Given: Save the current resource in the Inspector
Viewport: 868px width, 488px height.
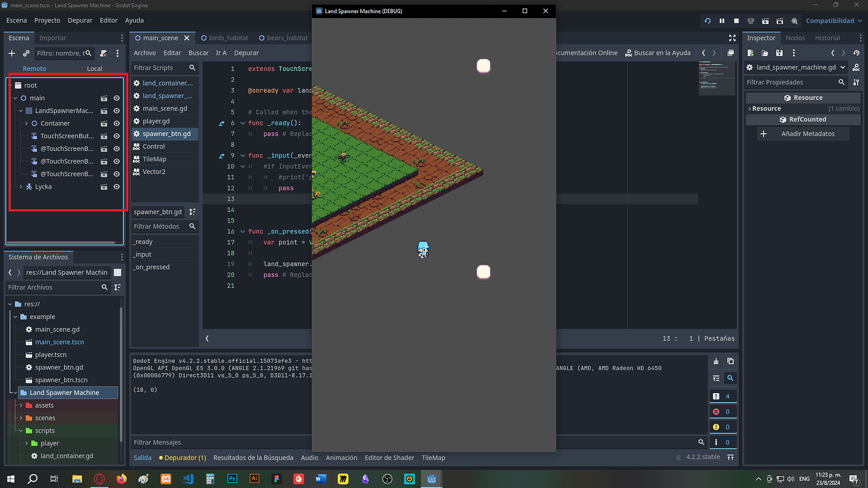Looking at the screenshot, I should (x=779, y=53).
